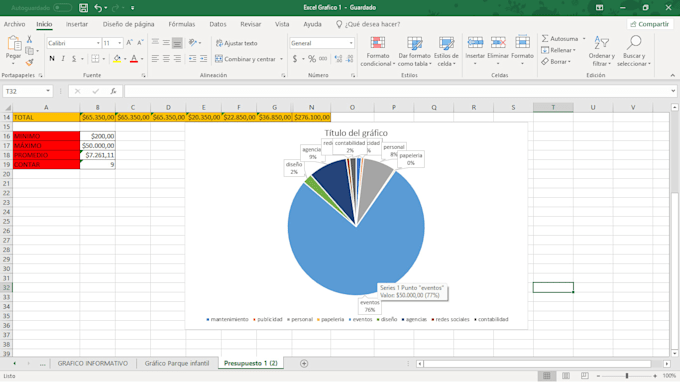
Task: Click the orientation text rotation icon
Action: (193, 43)
